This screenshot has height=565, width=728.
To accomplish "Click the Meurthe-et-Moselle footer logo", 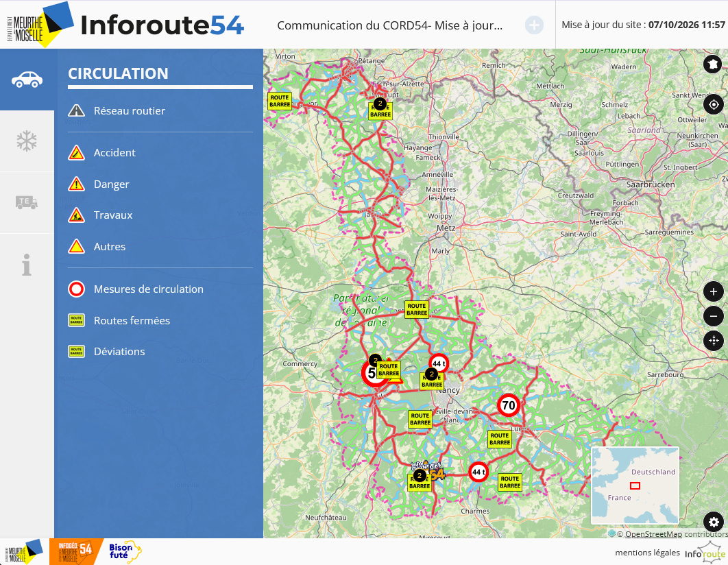I will (24, 551).
